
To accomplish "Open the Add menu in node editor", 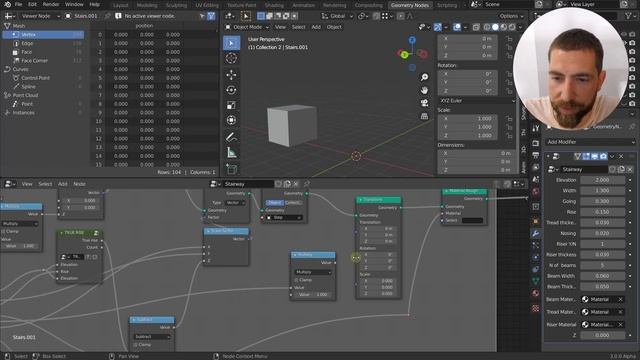I will (62, 184).
